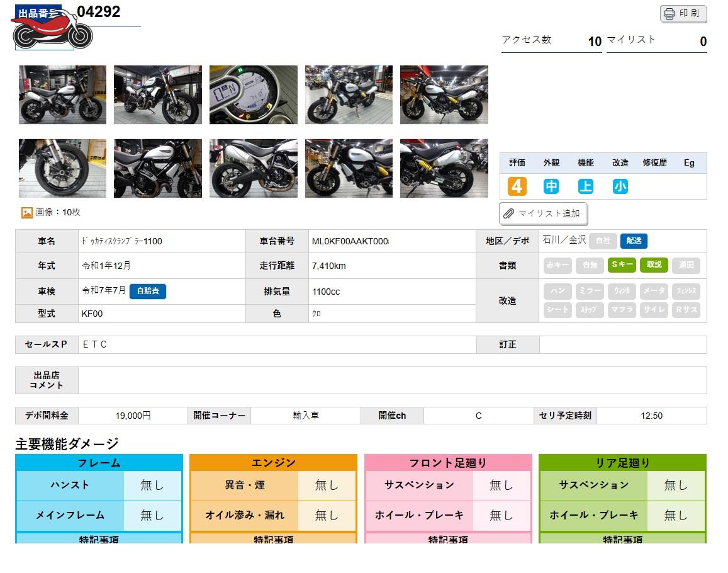
Task: Click the sales point text ETC
Action: [x=95, y=344]
